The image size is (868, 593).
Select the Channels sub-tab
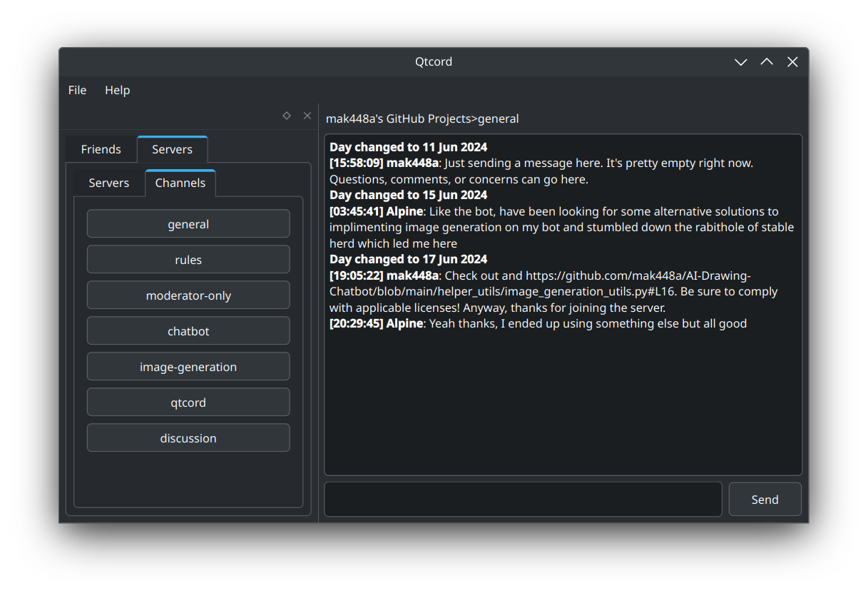pyautogui.click(x=180, y=183)
